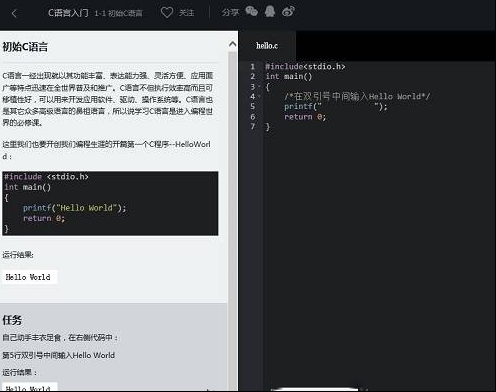Share via the WeChat icon
Screen dimensions: 496x392
[252, 11]
